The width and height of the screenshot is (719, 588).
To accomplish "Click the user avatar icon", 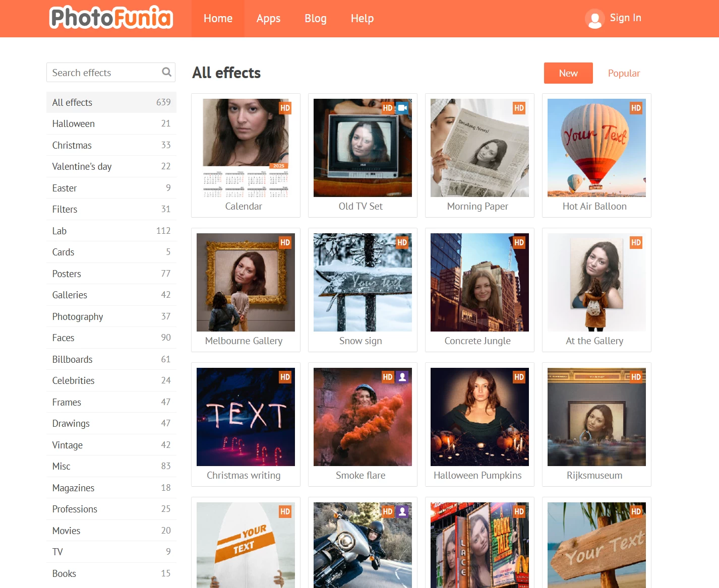I will [x=594, y=19].
